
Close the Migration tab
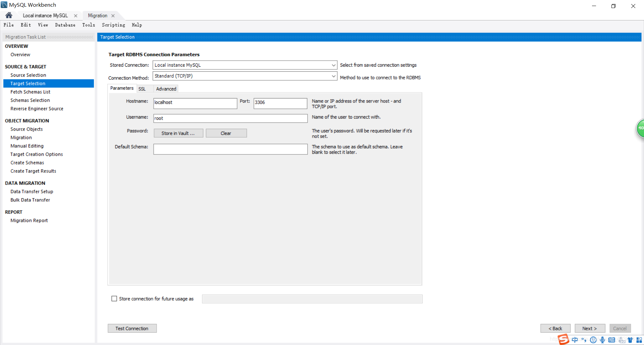click(x=113, y=16)
